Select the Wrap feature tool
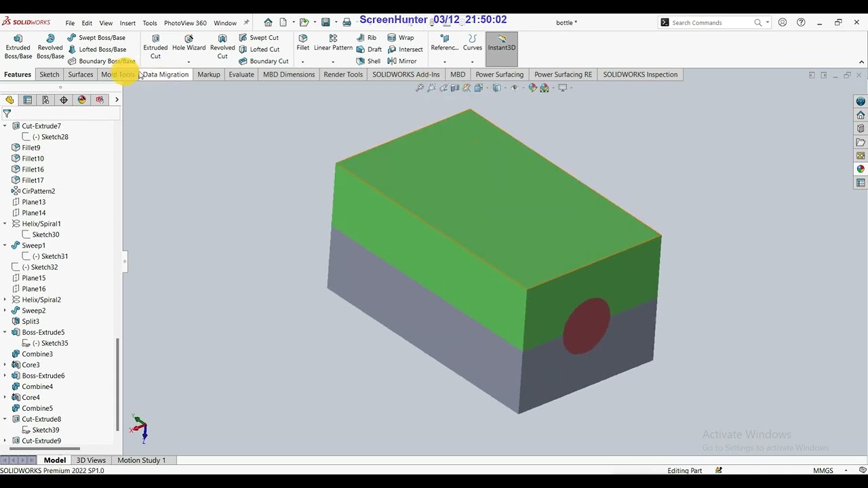 coord(400,38)
